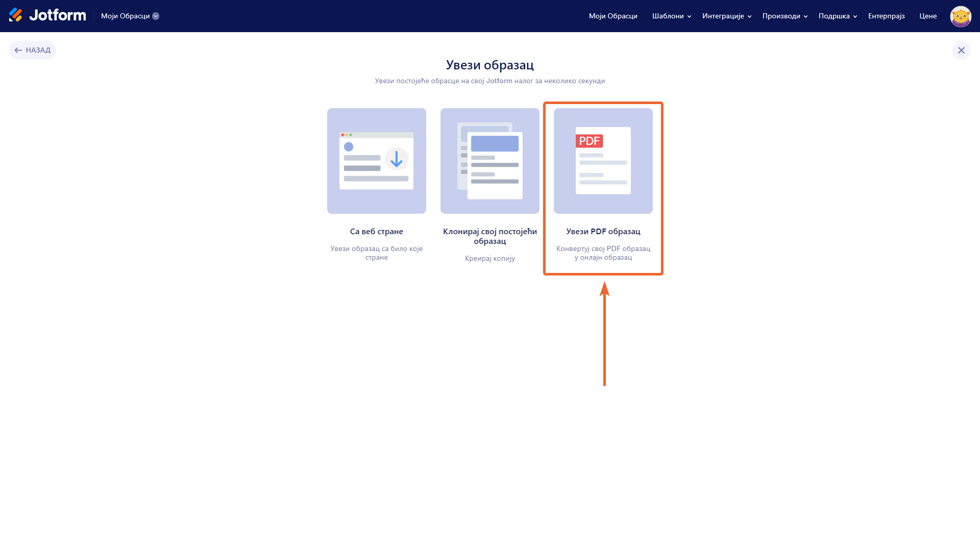Expand the Шаблони menu
This screenshot has width=980, height=551.
(671, 16)
